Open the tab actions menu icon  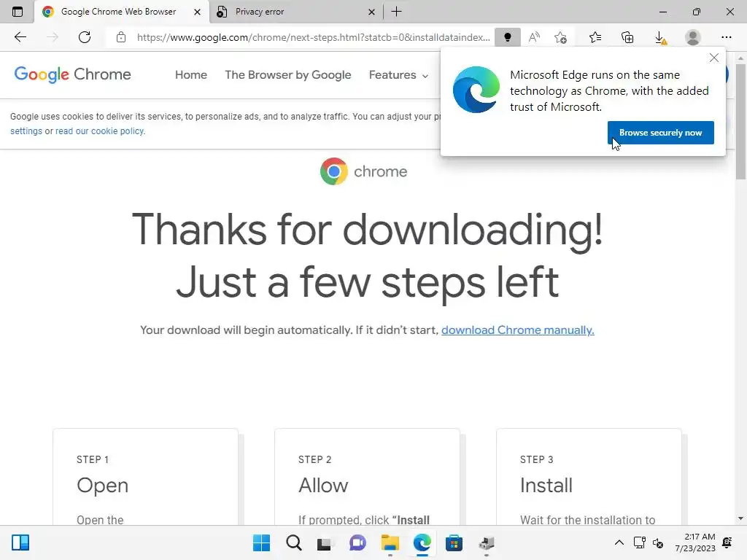[18, 12]
